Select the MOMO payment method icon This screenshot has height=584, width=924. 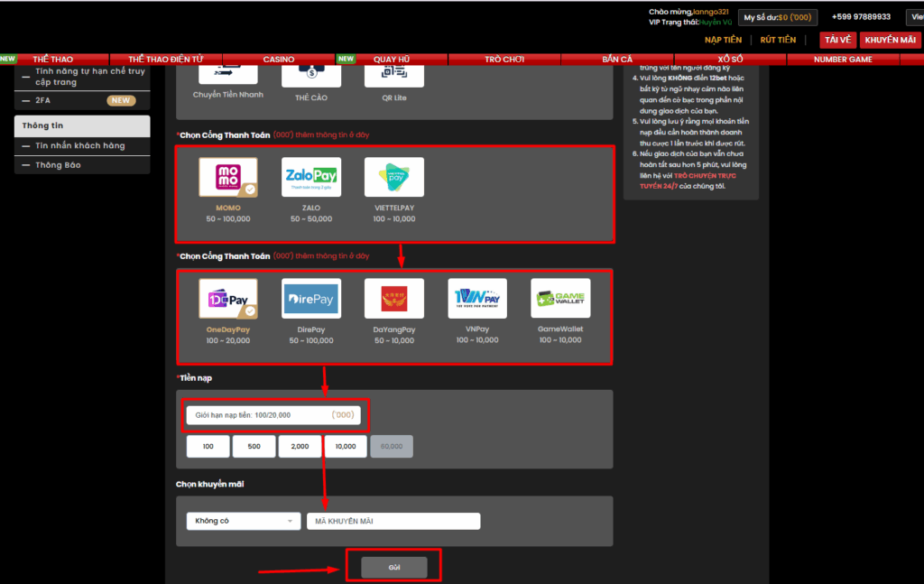point(228,177)
